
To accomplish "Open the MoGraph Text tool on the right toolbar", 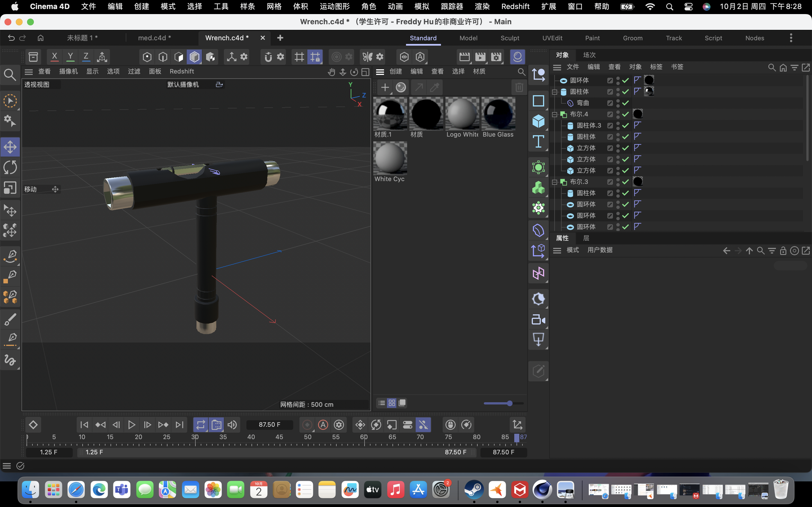I will point(539,141).
